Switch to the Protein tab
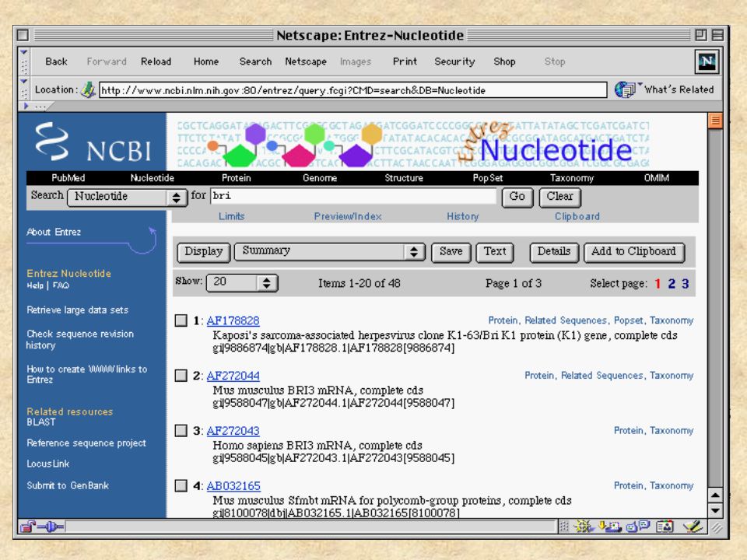The width and height of the screenshot is (747, 560). click(x=237, y=178)
